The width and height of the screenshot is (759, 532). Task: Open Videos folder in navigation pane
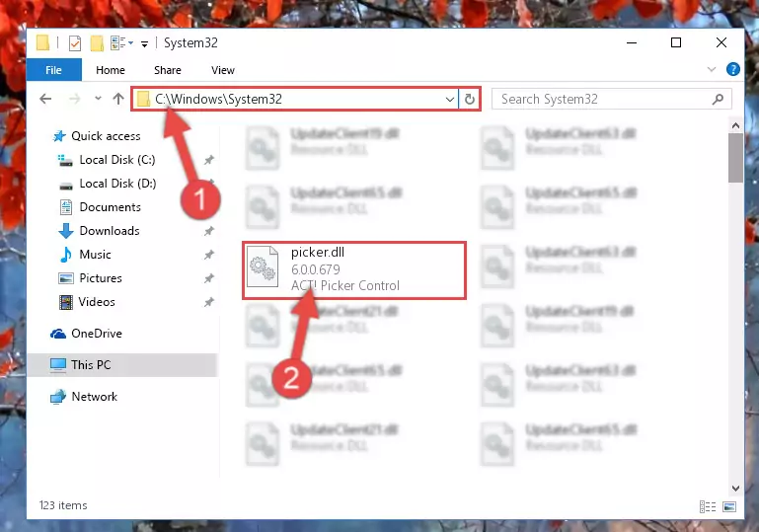coord(97,302)
